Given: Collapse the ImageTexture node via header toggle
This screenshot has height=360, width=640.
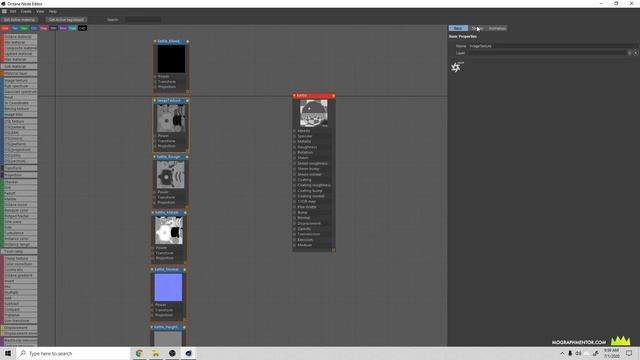Looking at the screenshot, I should pos(155,101).
